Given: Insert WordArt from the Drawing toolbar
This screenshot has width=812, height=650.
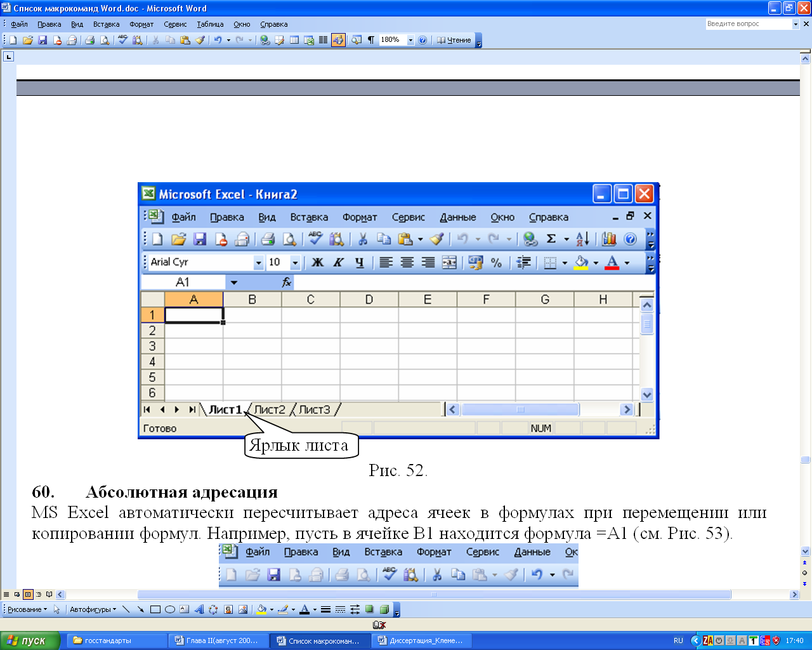Looking at the screenshot, I should [199, 609].
